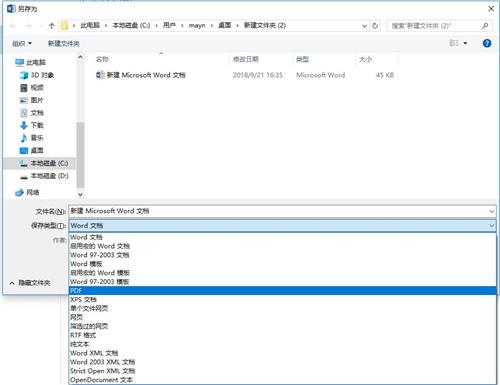Sort files by 修改日期 column
The image size is (500, 385).
click(x=246, y=59)
